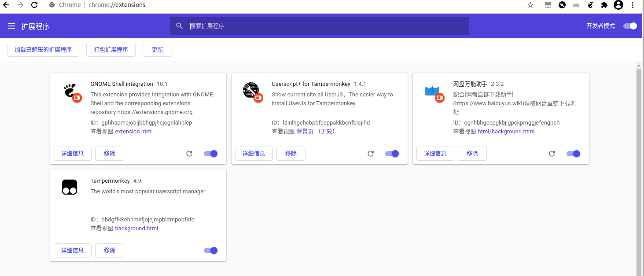Screen dimensions: 644x276
Task: Open 详细信息 for Userscript+
Action: tap(254, 154)
